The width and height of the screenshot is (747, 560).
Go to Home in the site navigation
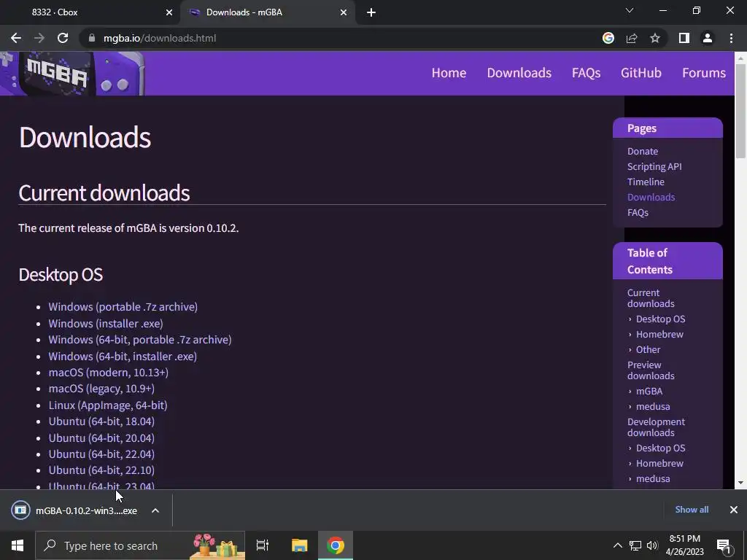(449, 73)
